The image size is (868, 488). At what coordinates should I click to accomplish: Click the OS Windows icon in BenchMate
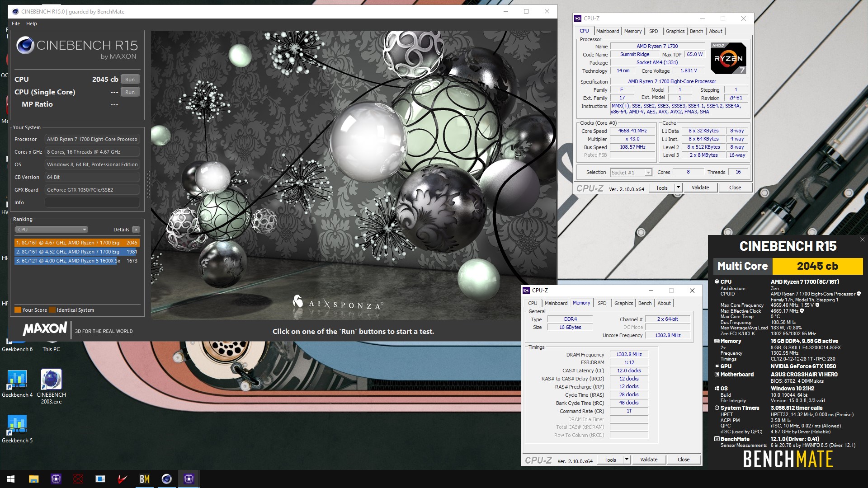click(717, 389)
